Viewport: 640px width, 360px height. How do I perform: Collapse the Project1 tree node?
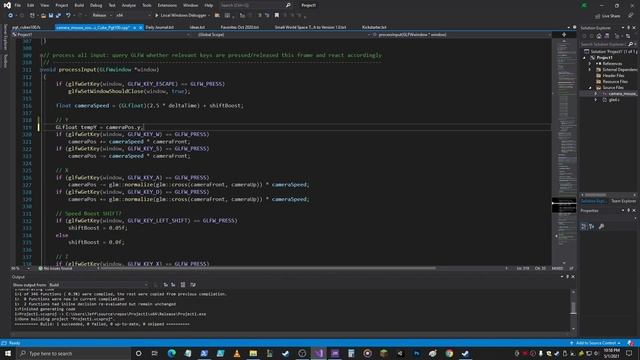click(584, 58)
